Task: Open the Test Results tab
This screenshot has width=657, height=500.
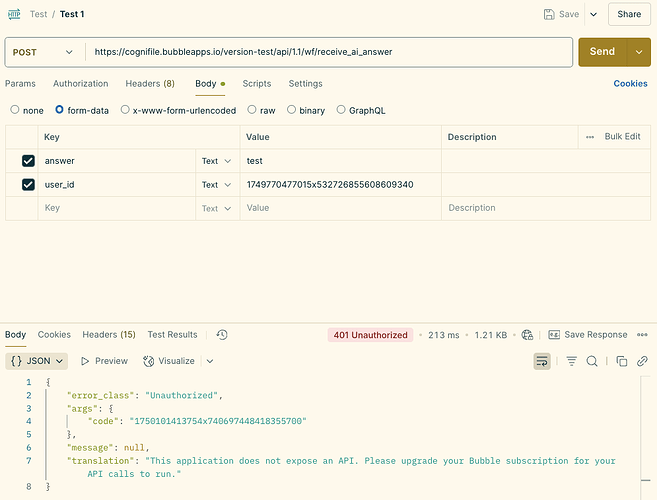Action: point(172,334)
